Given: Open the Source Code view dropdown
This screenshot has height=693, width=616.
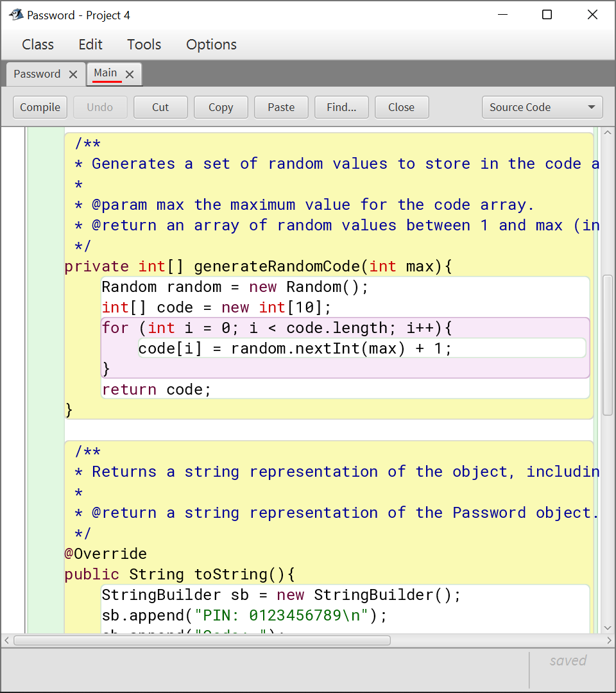Looking at the screenshot, I should coord(542,107).
